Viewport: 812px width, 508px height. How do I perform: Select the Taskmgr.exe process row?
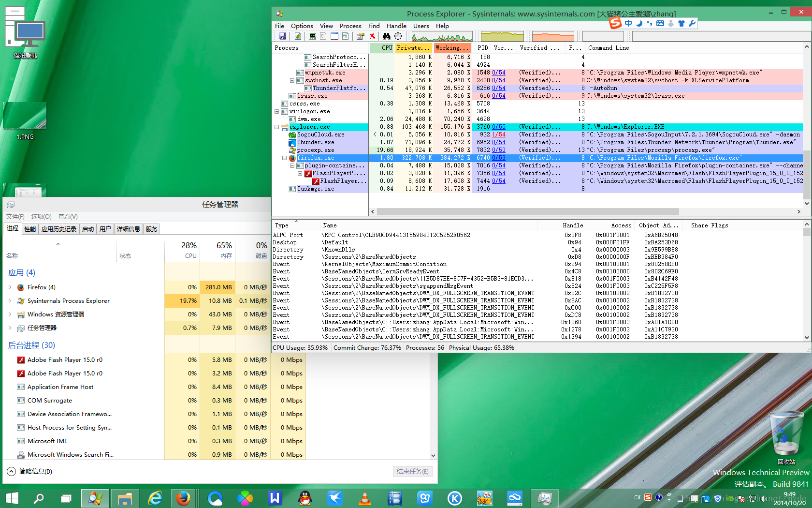[x=538, y=189]
